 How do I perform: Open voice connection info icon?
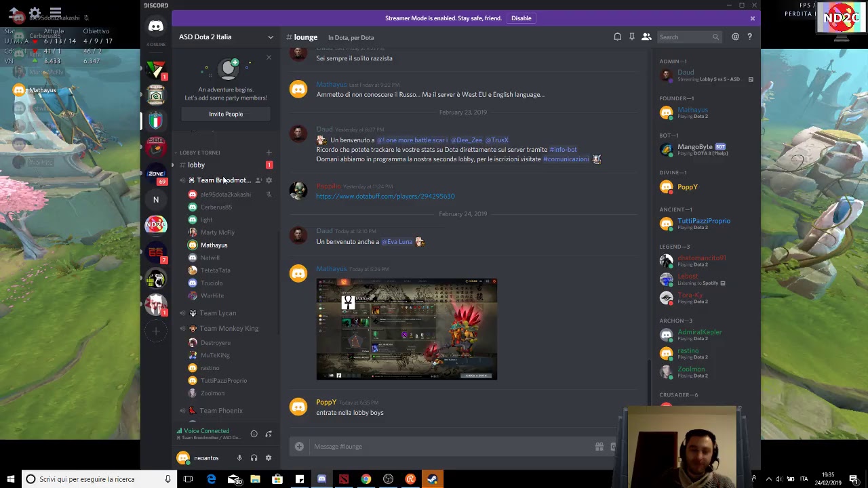(x=254, y=434)
